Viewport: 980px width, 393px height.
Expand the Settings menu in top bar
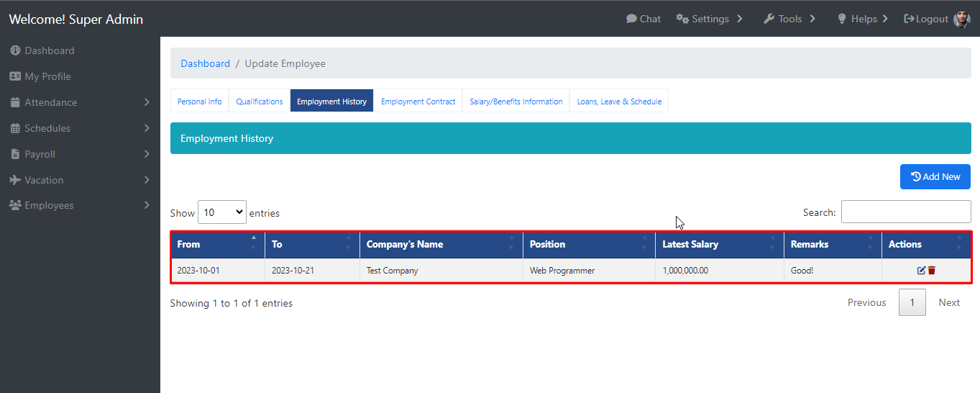710,19
